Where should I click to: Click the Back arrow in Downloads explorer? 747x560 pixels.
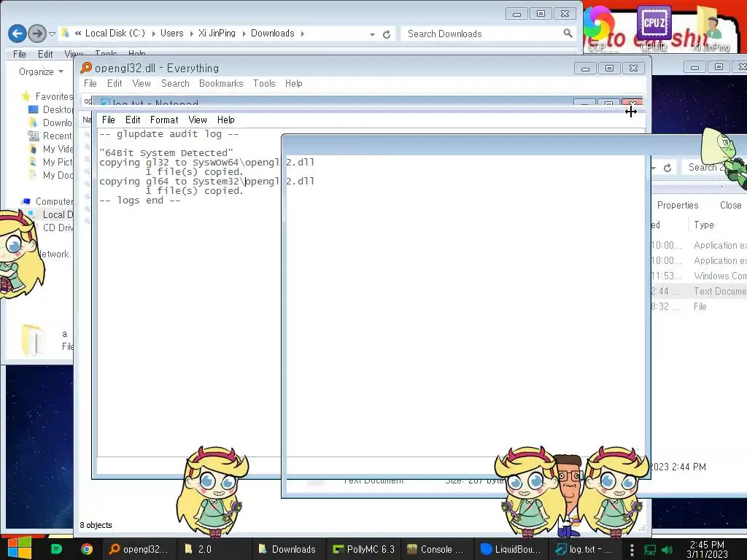click(x=18, y=34)
